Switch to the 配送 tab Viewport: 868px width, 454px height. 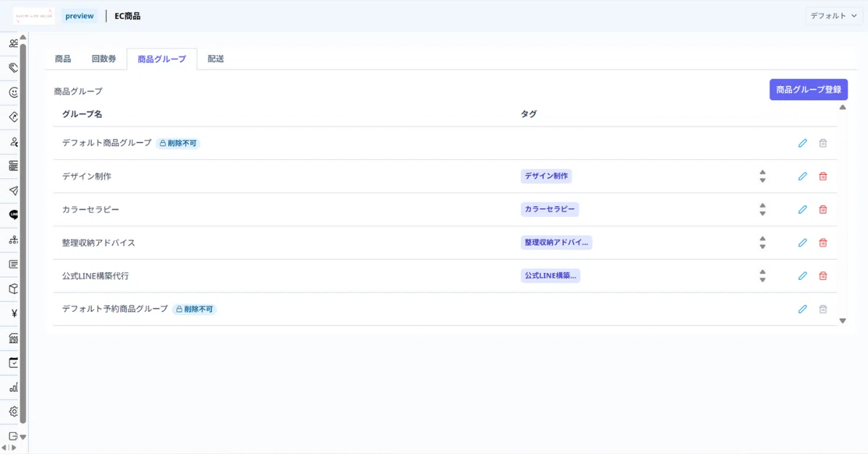[216, 59]
